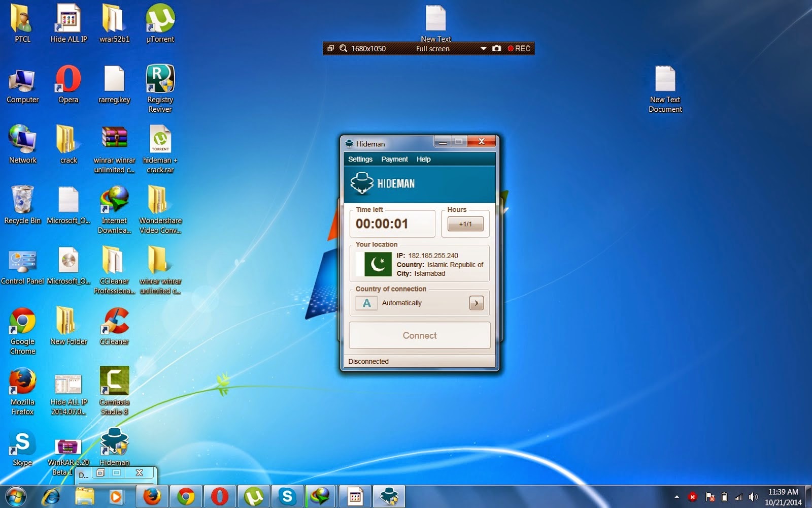Click the IP address 182.185.255.240
The image size is (812, 508).
pos(433,256)
